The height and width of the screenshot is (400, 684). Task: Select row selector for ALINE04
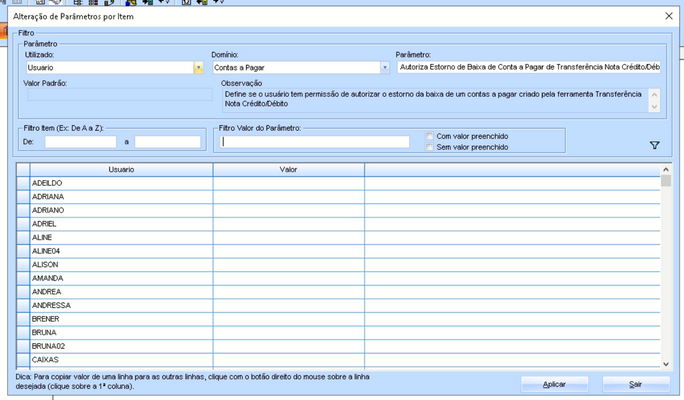click(23, 251)
